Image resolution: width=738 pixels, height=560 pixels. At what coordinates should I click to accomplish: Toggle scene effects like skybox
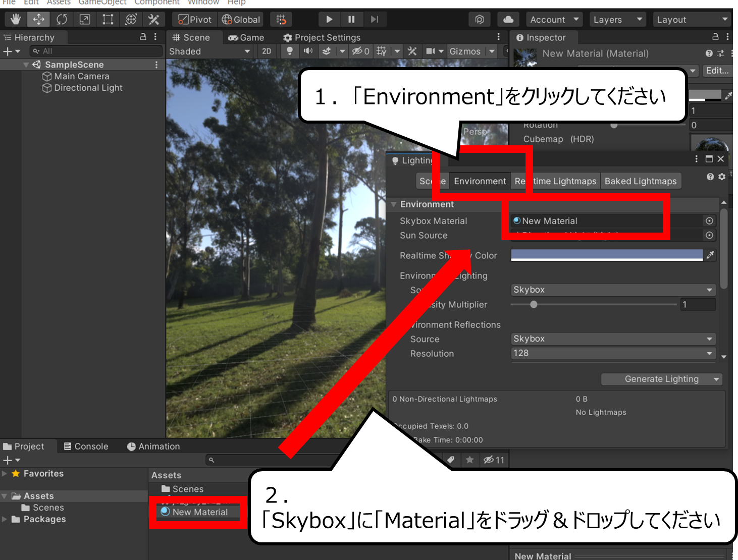(327, 51)
